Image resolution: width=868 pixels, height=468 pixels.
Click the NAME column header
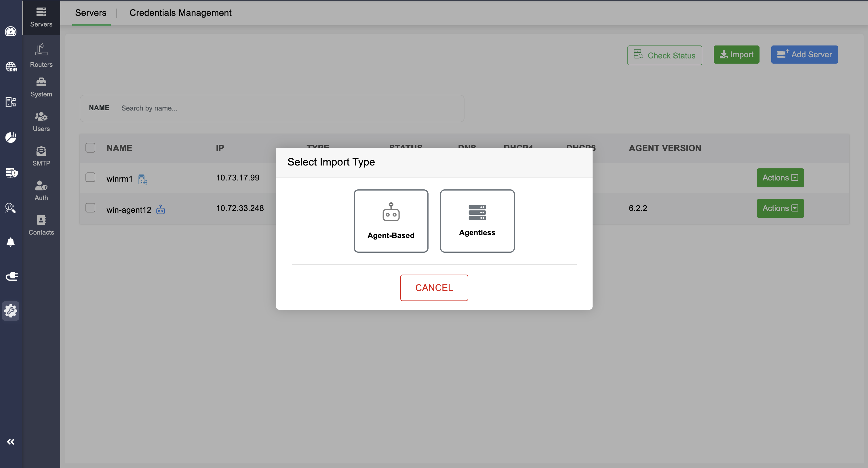pyautogui.click(x=119, y=148)
